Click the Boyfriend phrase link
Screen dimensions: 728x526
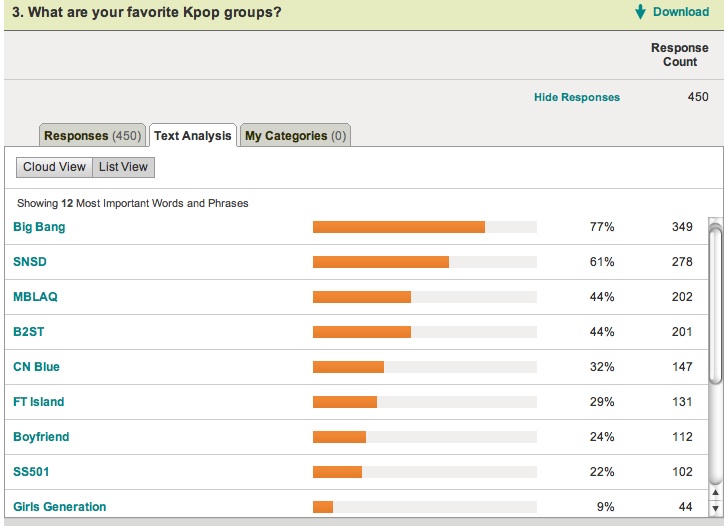(41, 437)
